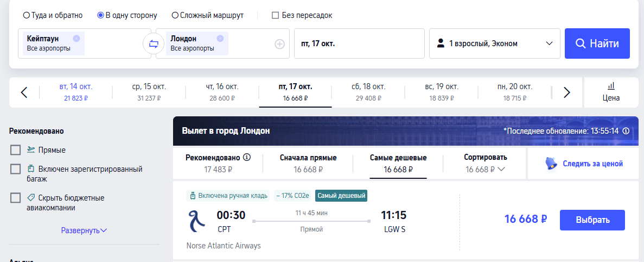Select the вс, 19 окт. date tab
The image size is (644, 262).
(x=441, y=92)
